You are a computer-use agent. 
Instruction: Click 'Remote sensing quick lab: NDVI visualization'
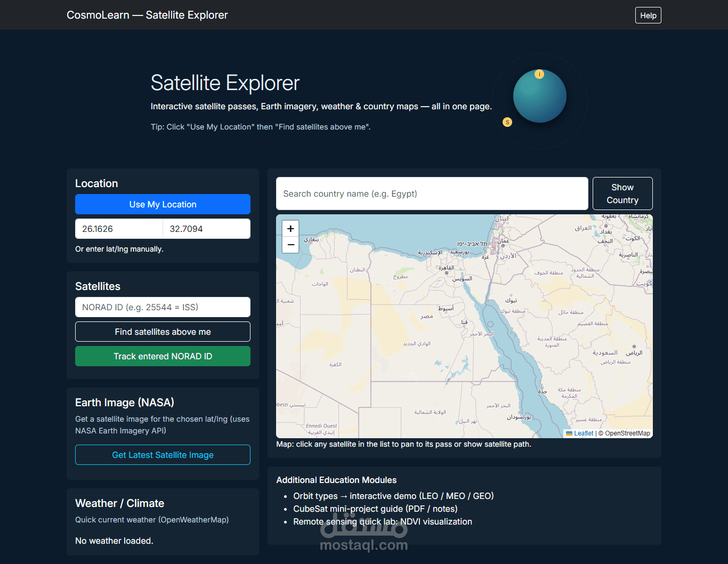383,521
